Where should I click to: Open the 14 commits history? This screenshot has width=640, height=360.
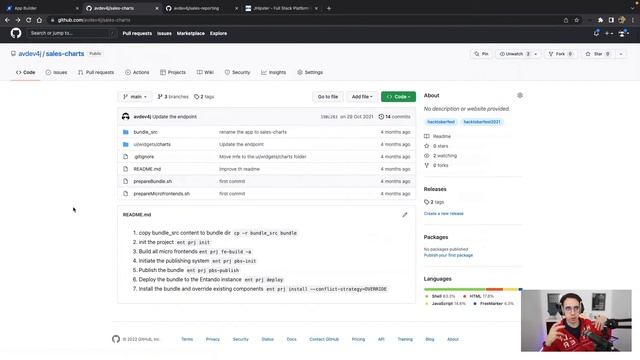click(394, 117)
